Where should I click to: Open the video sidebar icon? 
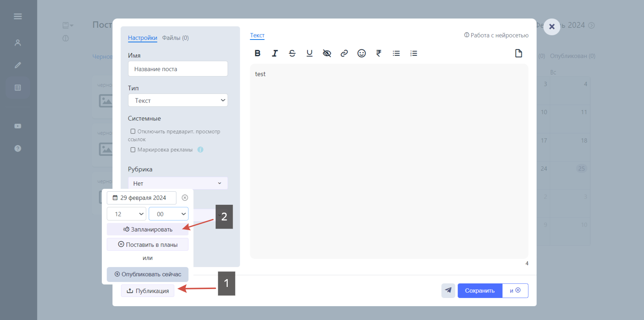pyautogui.click(x=18, y=126)
